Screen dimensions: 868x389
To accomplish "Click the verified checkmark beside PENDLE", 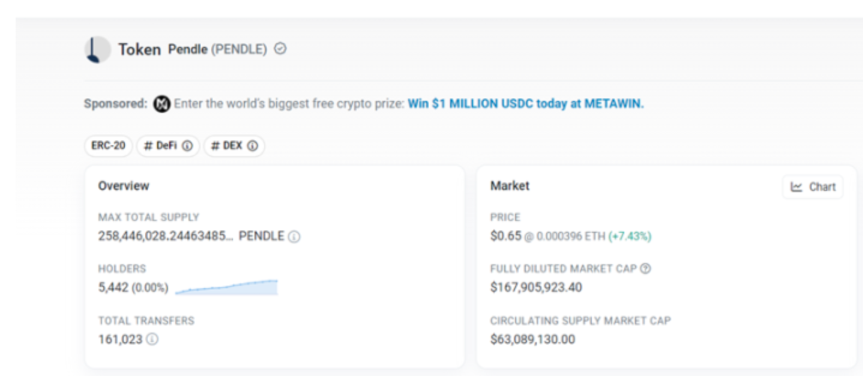I will coord(280,49).
